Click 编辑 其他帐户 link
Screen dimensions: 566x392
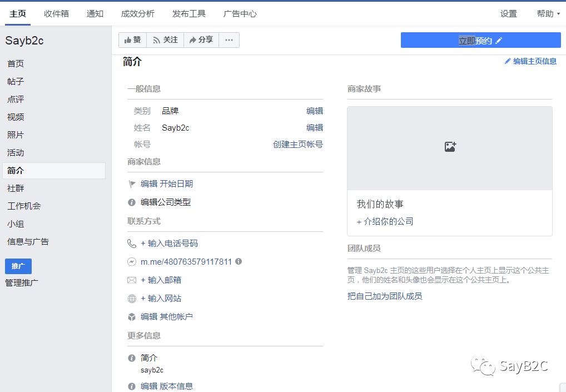point(166,317)
